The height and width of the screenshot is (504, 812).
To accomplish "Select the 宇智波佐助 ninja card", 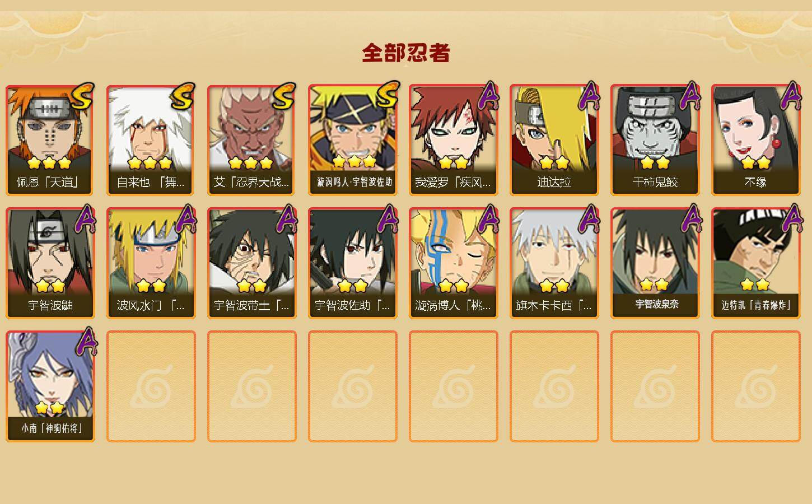I will tap(353, 263).
